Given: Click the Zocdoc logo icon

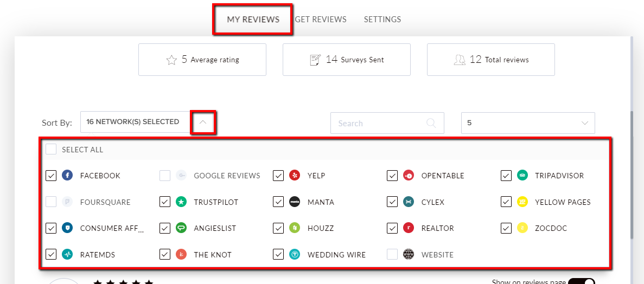Looking at the screenshot, I should [x=522, y=228].
